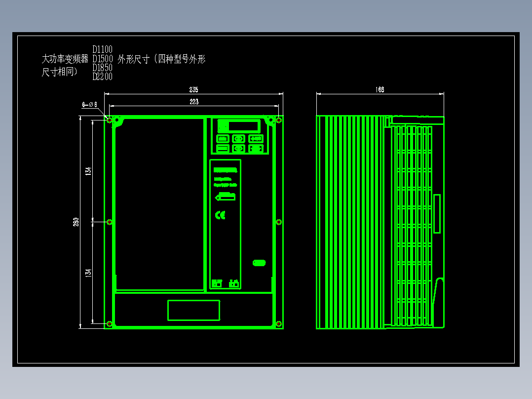Click the bottom-left red mounting hole

click(109, 324)
